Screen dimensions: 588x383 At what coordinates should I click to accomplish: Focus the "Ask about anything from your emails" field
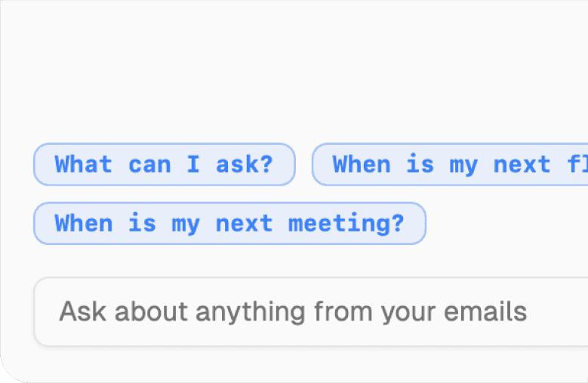coord(309,311)
